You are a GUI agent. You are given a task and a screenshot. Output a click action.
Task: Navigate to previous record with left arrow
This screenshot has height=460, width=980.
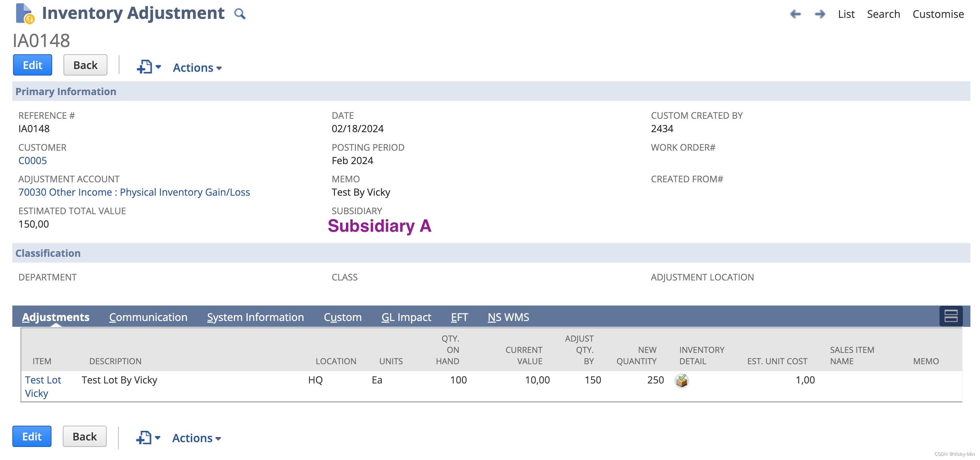pos(795,14)
